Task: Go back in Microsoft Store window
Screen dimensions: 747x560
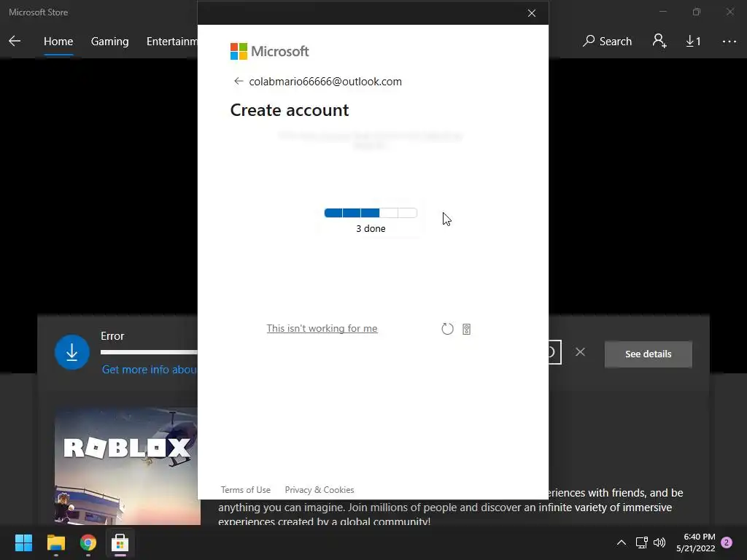Action: point(15,41)
